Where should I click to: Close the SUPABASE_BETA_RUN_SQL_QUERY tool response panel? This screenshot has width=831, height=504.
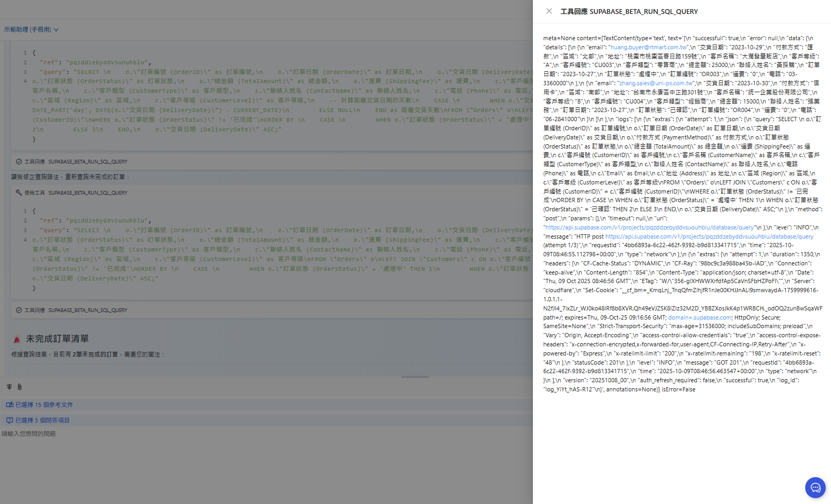(549, 11)
